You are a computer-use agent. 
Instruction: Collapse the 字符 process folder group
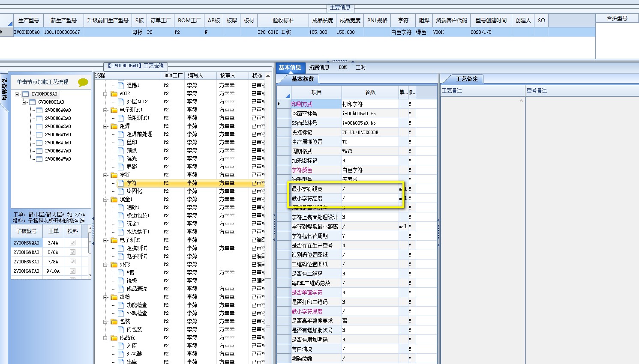pos(106,175)
